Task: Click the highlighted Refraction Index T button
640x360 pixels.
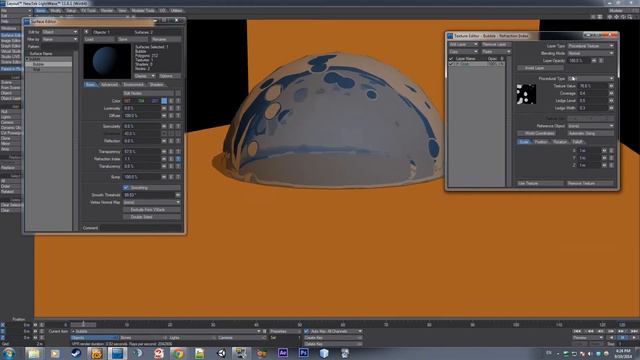Action: 178,159
